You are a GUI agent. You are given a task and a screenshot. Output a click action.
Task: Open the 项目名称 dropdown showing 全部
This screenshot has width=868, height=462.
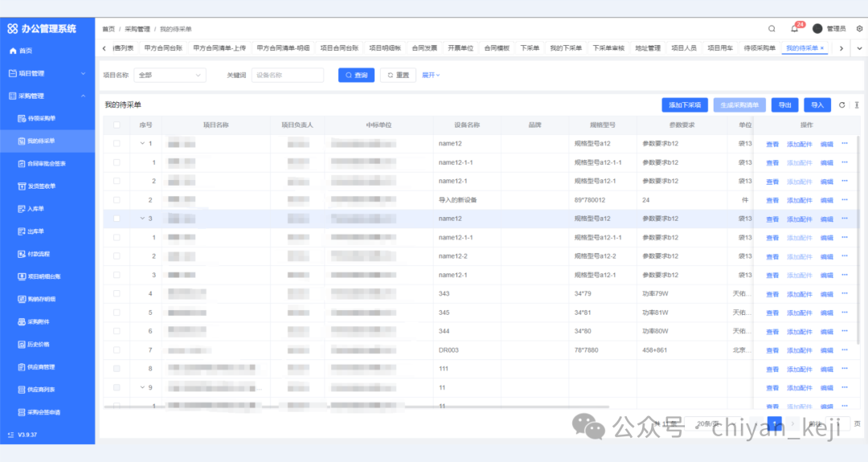pyautogui.click(x=170, y=76)
